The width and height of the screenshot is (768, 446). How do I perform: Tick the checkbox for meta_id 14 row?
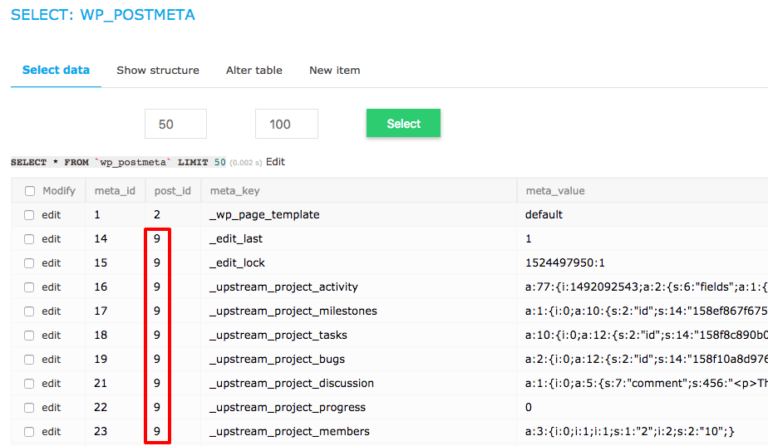pos(30,239)
